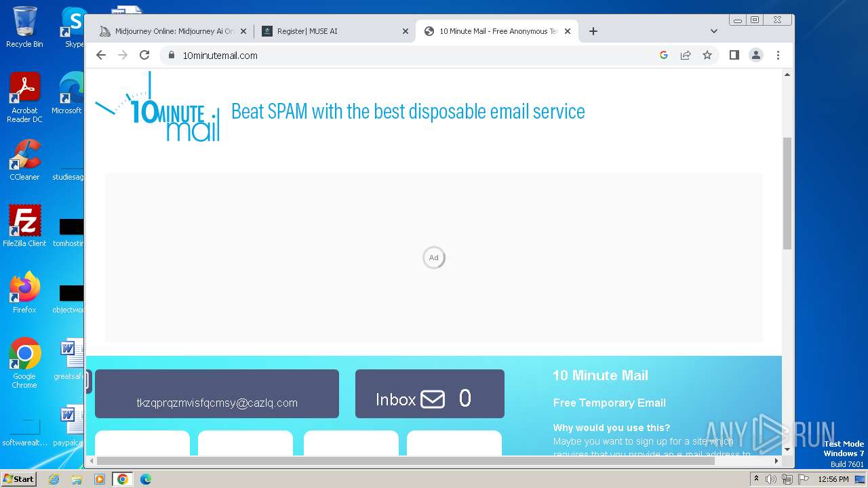Click the 'Free Temporary Email' text
The height and width of the screenshot is (488, 868).
point(609,403)
